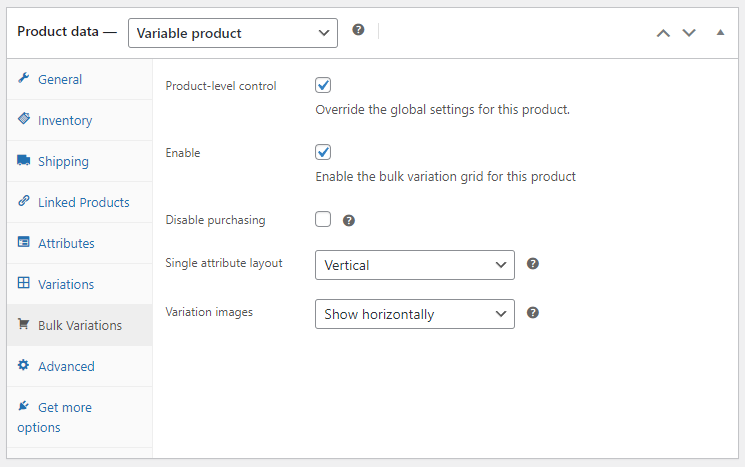Open the Variable product type dropdown
The width and height of the screenshot is (745, 467).
click(233, 33)
